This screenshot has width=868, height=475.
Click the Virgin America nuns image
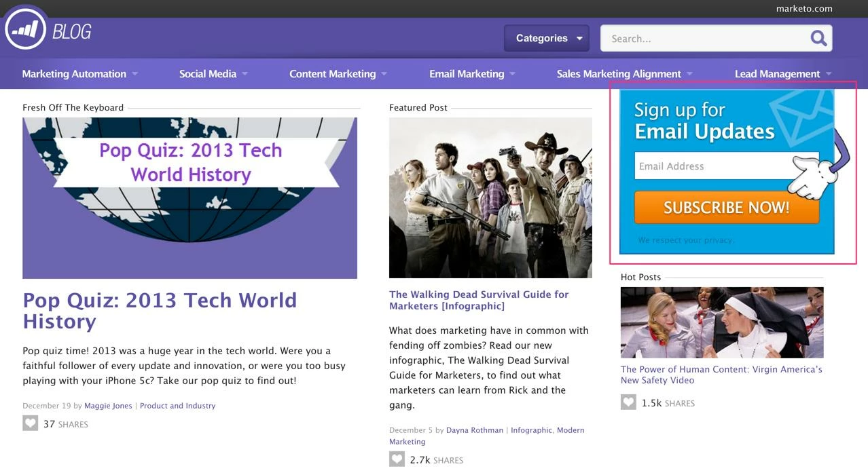tap(722, 322)
